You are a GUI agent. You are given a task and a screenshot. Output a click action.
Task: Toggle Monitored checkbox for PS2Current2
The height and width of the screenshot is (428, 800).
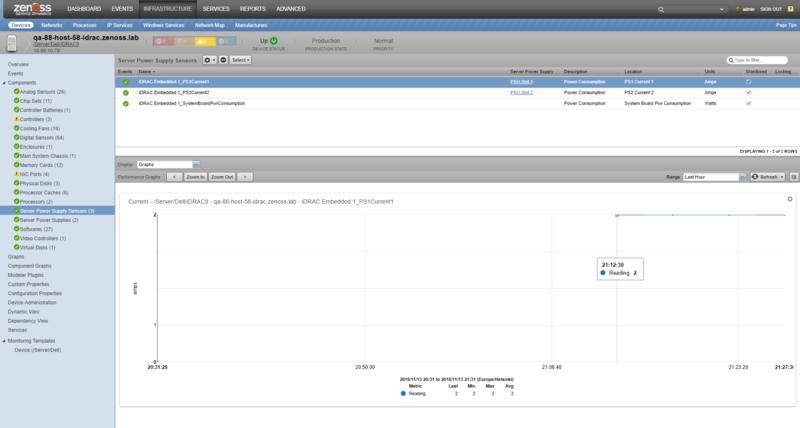[x=748, y=93]
